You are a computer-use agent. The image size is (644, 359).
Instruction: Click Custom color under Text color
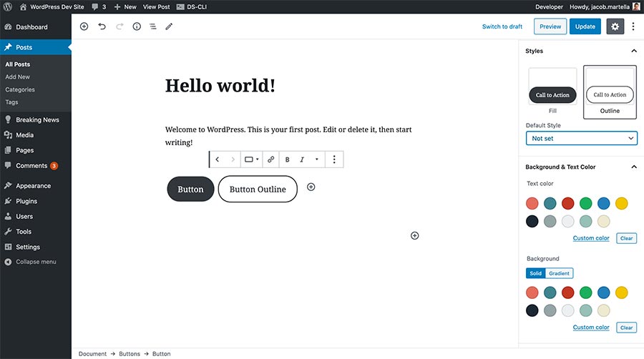tap(591, 238)
